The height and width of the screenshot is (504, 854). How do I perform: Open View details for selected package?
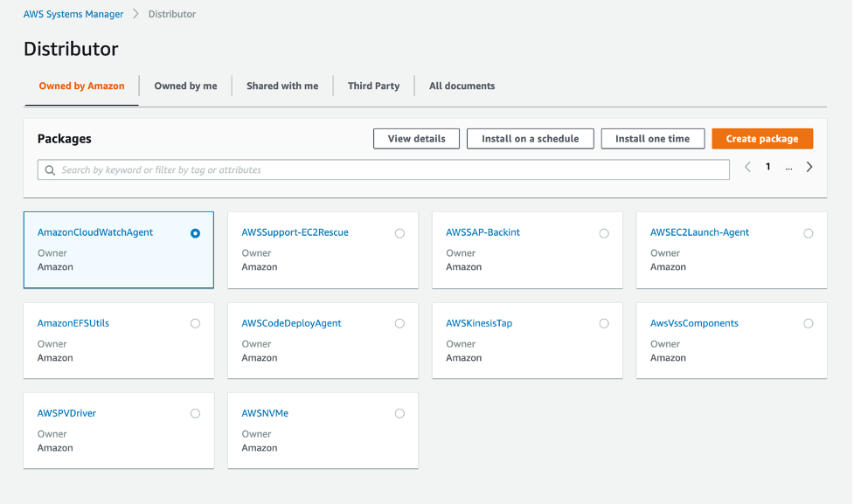pyautogui.click(x=416, y=138)
